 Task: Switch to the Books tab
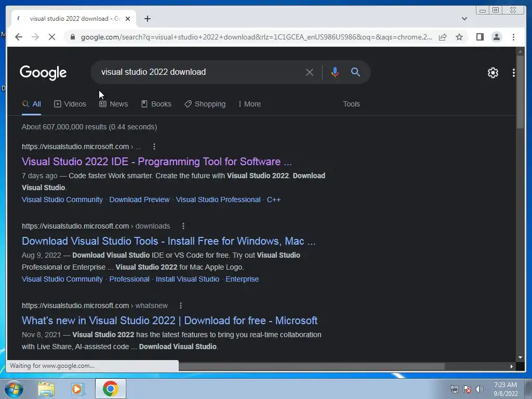tap(156, 104)
